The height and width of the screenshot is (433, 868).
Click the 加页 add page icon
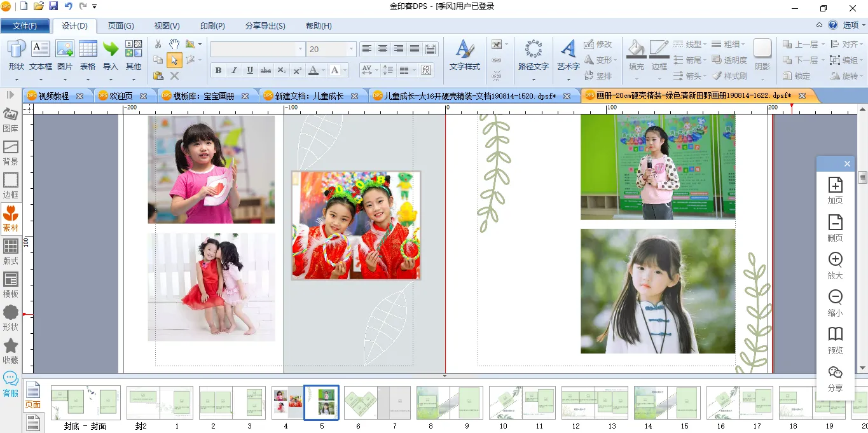point(835,185)
